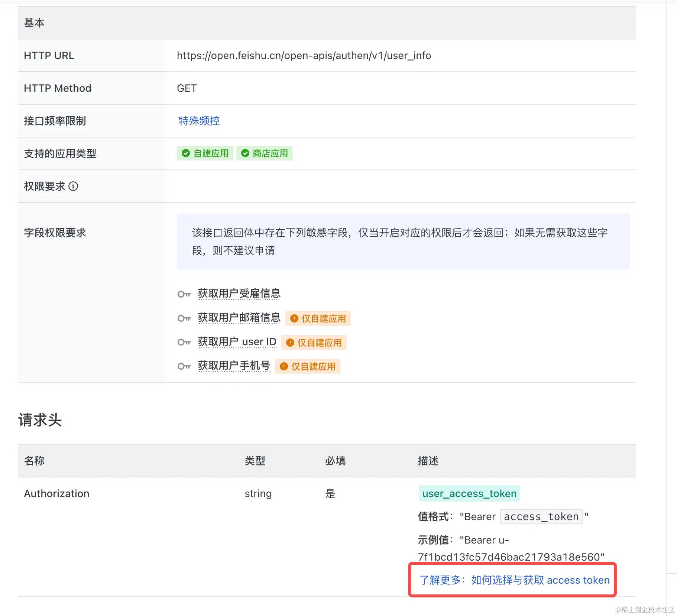Click the HTTP Method row label

coord(58,88)
